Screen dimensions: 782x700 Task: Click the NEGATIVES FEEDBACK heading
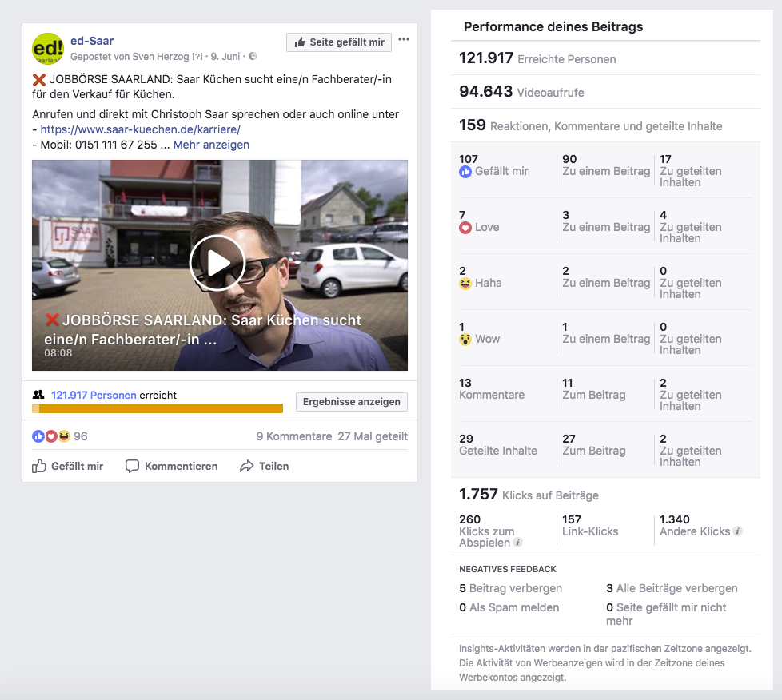pos(508,569)
